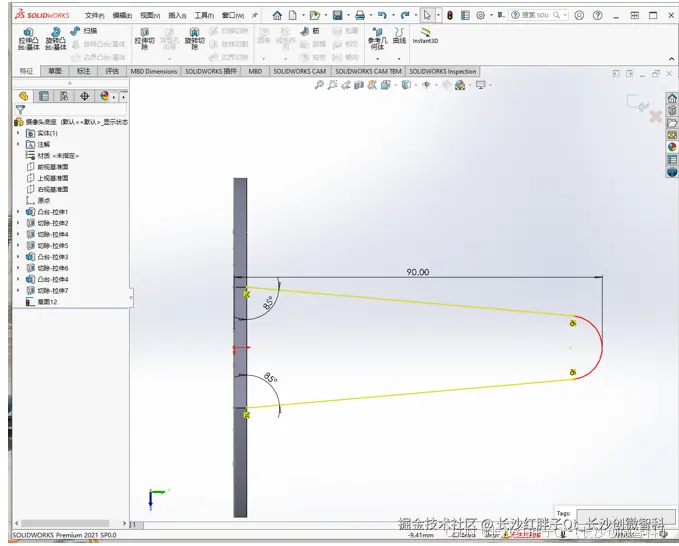The image size is (679, 546).
Task: Open the View Settings monitor icon
Action: point(481,85)
